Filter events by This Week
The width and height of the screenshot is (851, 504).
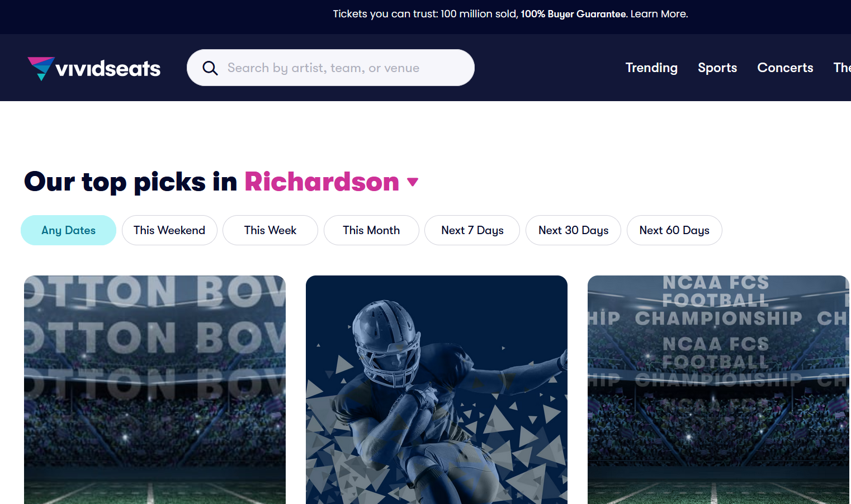[x=270, y=230]
